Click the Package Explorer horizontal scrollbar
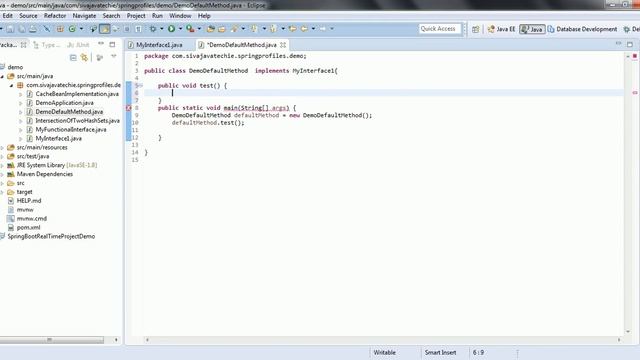 click(x=51, y=340)
